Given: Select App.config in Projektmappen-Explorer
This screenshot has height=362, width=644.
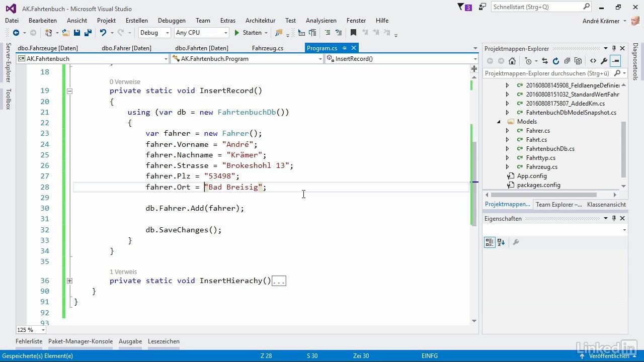Looking at the screenshot, I should coord(532,176).
